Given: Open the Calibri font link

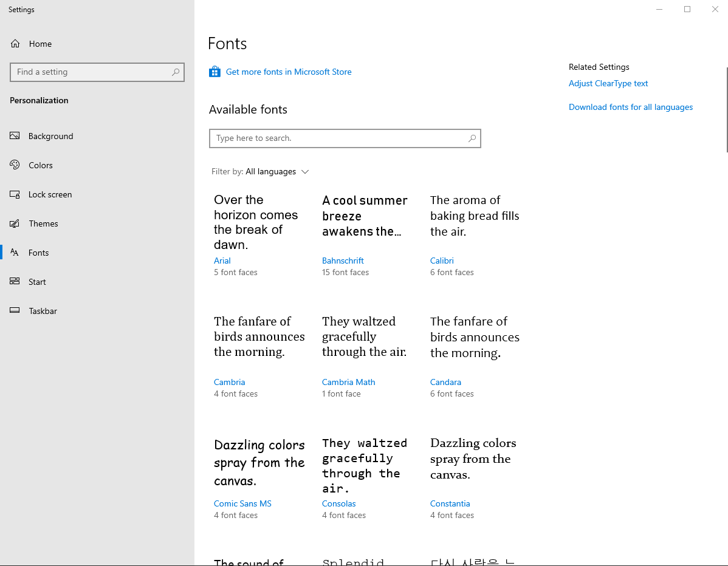Looking at the screenshot, I should pos(442,261).
